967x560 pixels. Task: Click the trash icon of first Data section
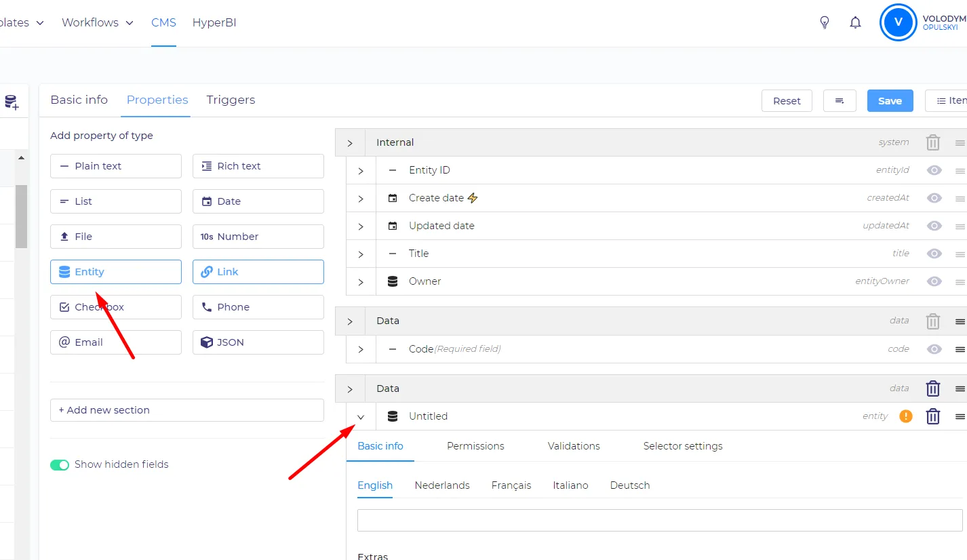pyautogui.click(x=933, y=321)
